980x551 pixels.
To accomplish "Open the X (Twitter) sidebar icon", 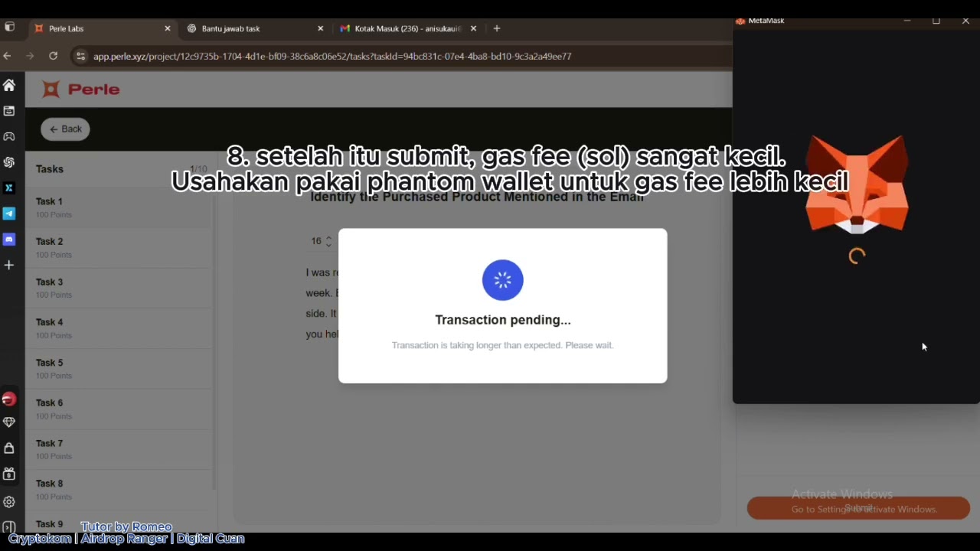I will click(9, 187).
